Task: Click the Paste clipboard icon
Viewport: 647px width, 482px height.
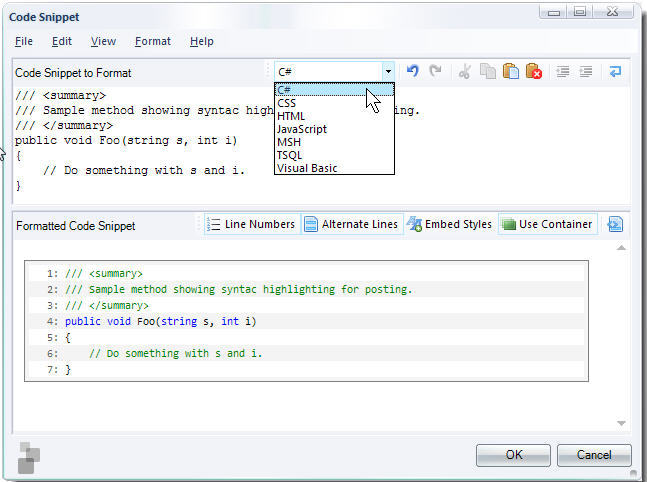Action: tap(511, 72)
